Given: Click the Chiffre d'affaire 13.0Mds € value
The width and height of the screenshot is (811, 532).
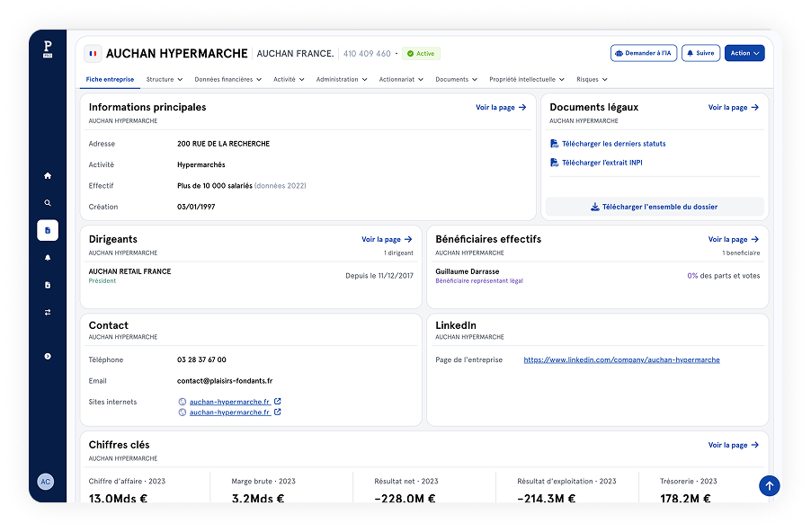Looking at the screenshot, I should coord(118,499).
